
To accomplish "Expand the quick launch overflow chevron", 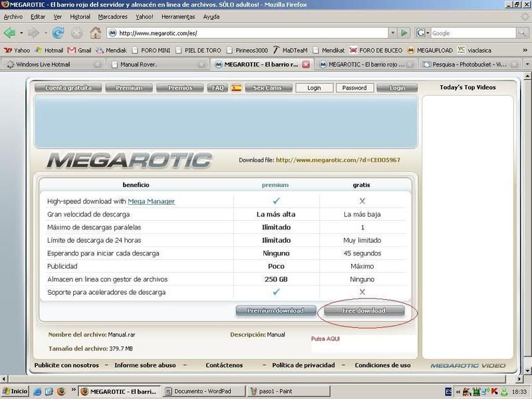I will 73,390.
